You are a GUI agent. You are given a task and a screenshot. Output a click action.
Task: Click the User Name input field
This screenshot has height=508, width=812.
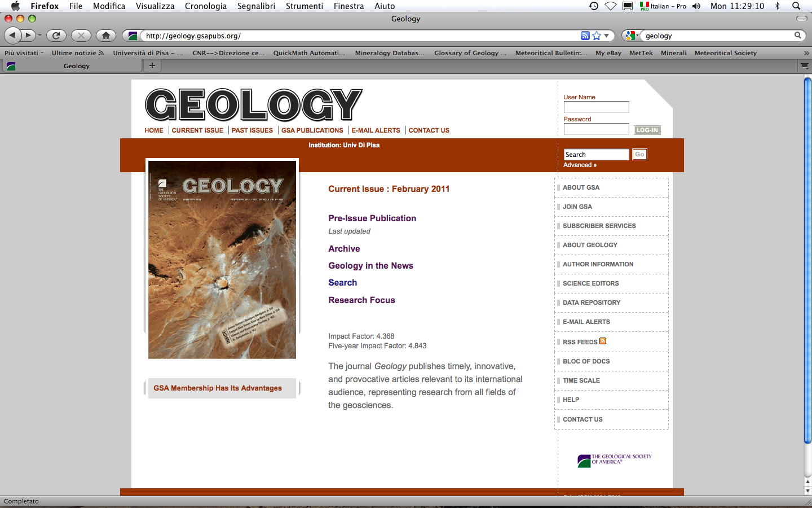pos(596,107)
